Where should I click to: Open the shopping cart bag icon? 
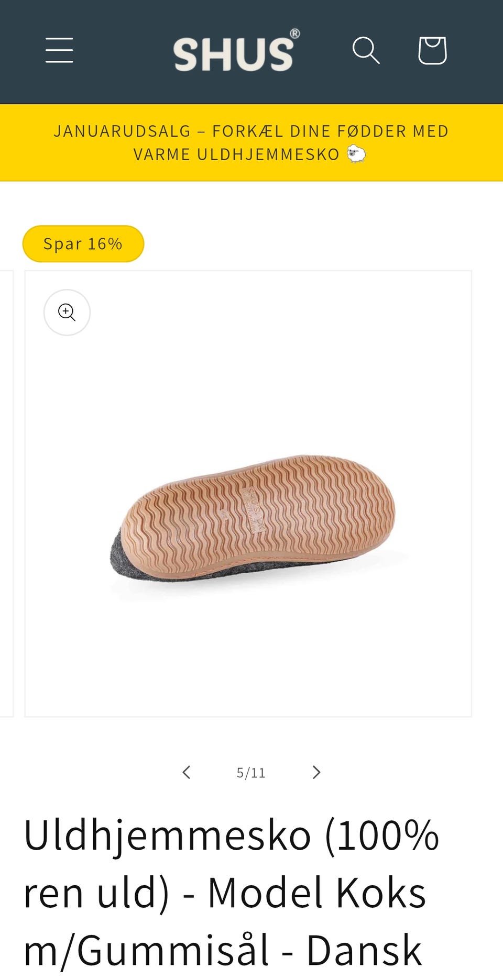(432, 50)
